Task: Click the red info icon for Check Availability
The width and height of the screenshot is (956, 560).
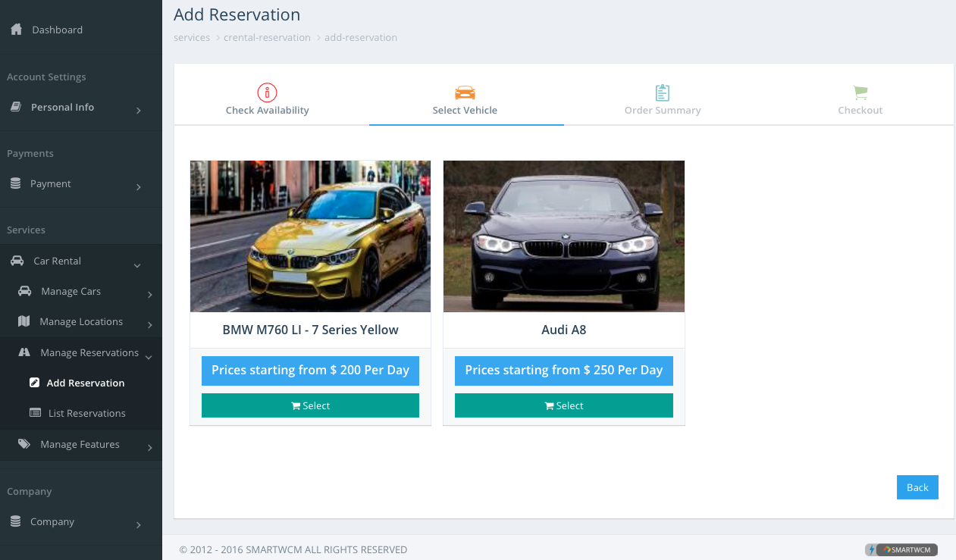Action: [x=267, y=92]
